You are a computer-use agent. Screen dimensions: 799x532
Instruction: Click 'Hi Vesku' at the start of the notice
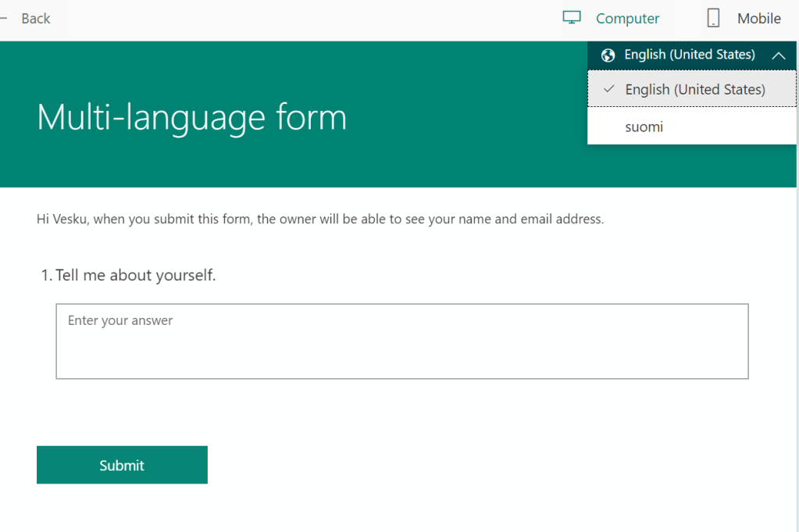62,220
